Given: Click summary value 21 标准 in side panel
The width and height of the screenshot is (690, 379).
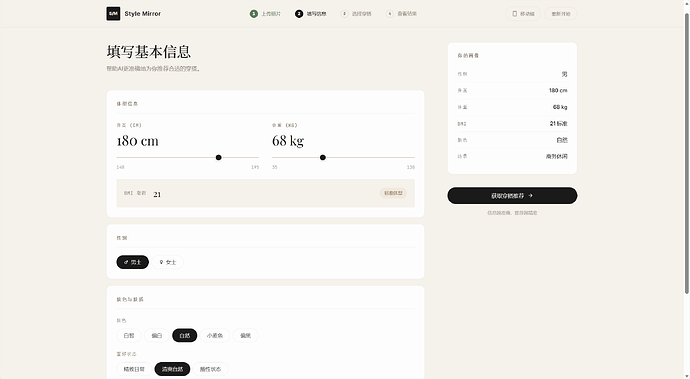Looking at the screenshot, I should [x=558, y=123].
